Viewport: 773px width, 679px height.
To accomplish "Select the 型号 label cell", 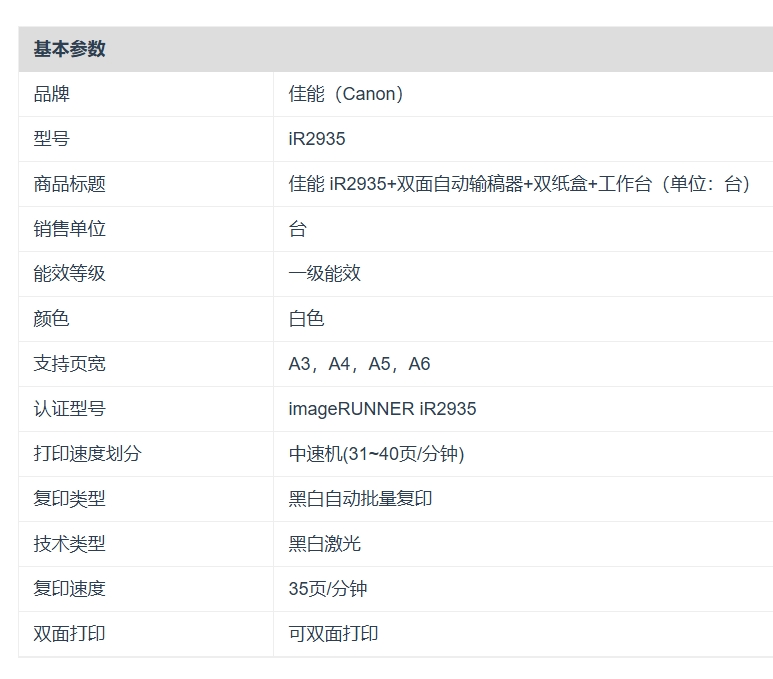I will click(52, 139).
